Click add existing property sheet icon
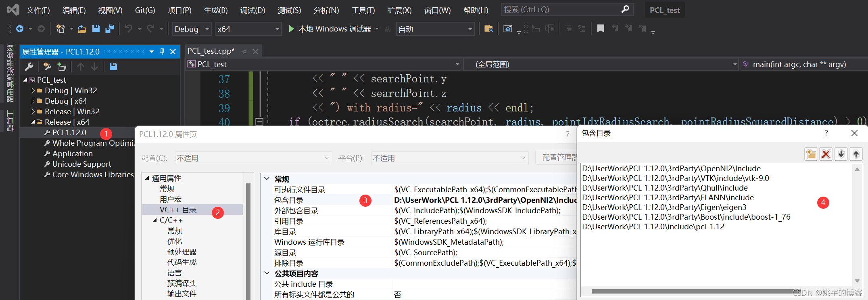868x300 pixels. [x=62, y=67]
